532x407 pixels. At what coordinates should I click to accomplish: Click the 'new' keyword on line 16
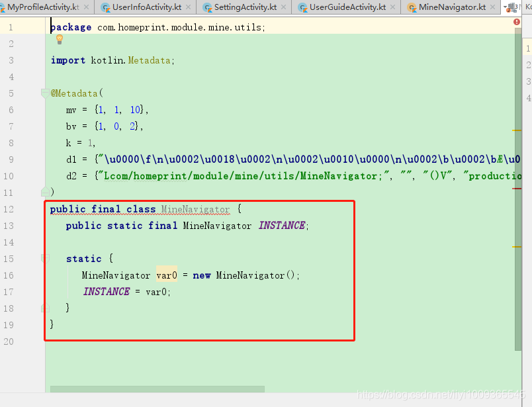pyautogui.click(x=202, y=275)
